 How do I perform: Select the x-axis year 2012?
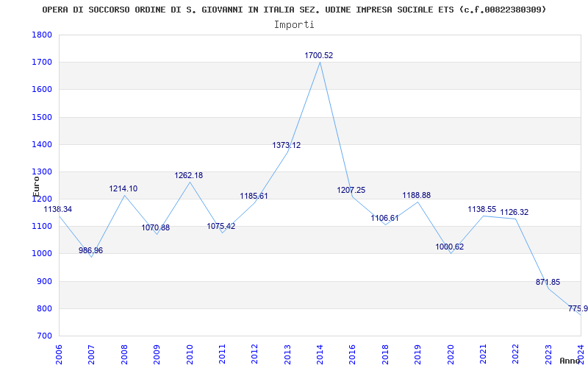(254, 354)
